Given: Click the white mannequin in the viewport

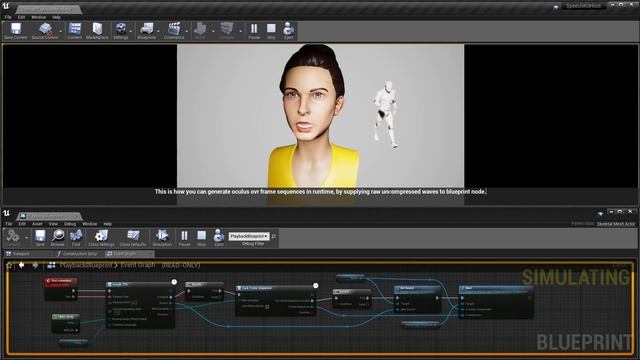Looking at the screenshot, I should 386,114.
